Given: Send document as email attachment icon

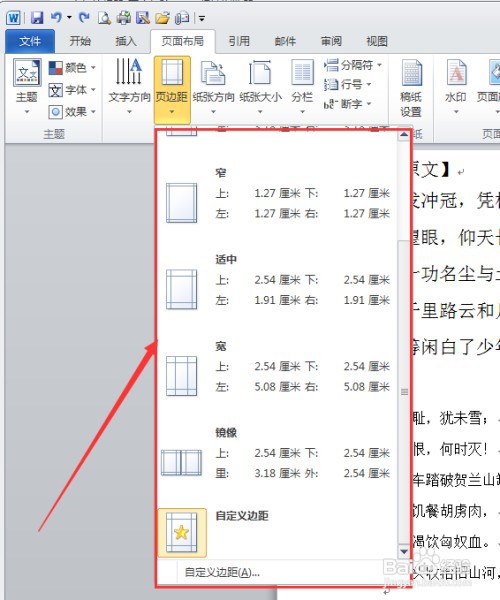Looking at the screenshot, I should click(x=182, y=18).
